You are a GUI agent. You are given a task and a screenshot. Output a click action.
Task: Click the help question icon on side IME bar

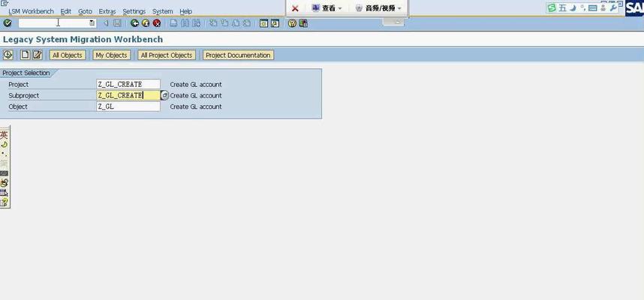pyautogui.click(x=4, y=202)
